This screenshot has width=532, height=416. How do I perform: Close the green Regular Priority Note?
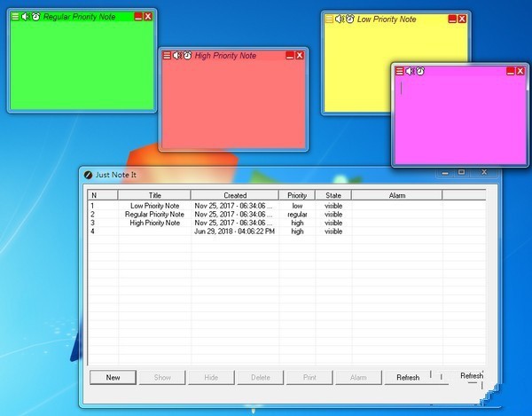[148, 16]
